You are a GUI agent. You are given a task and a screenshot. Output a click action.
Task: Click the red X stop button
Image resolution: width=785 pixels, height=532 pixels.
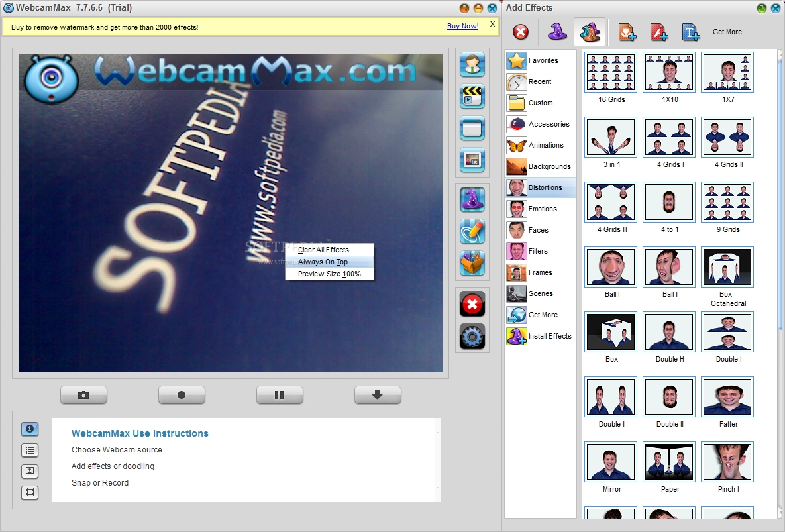coord(472,304)
